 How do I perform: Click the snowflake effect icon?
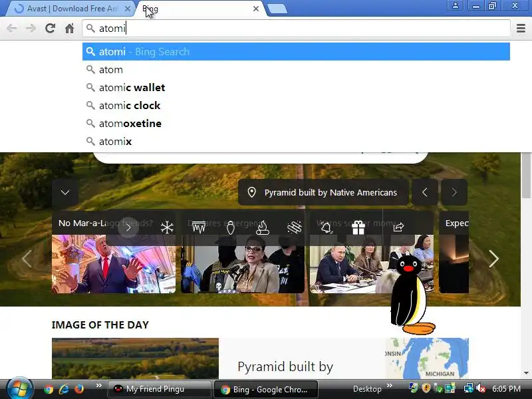coord(167,227)
